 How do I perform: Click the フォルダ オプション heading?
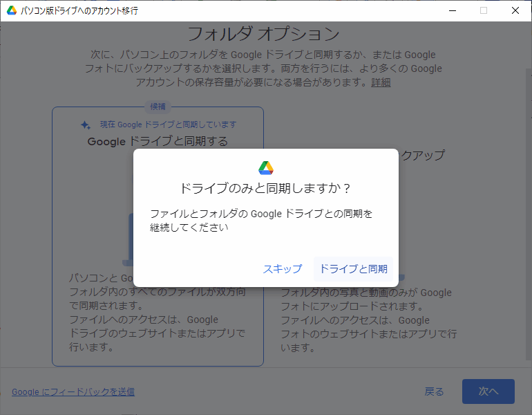(263, 34)
